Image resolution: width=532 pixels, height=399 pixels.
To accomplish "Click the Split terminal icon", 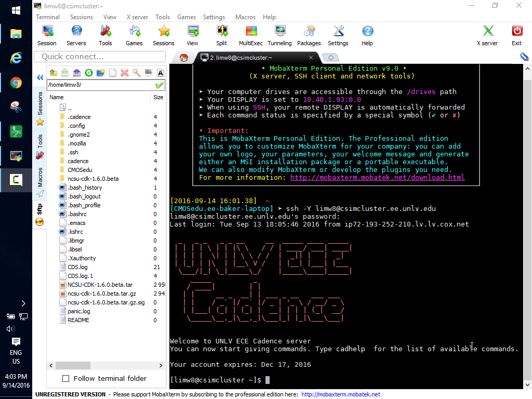I will coord(222,35).
